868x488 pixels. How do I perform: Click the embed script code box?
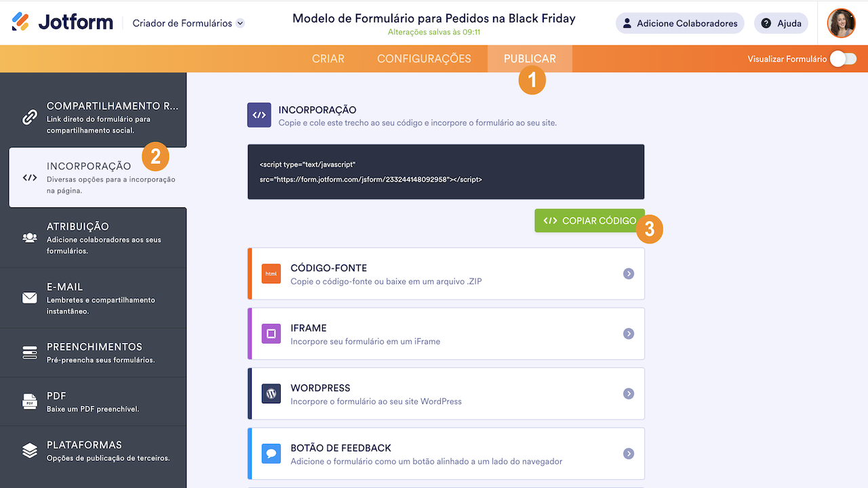coord(446,172)
